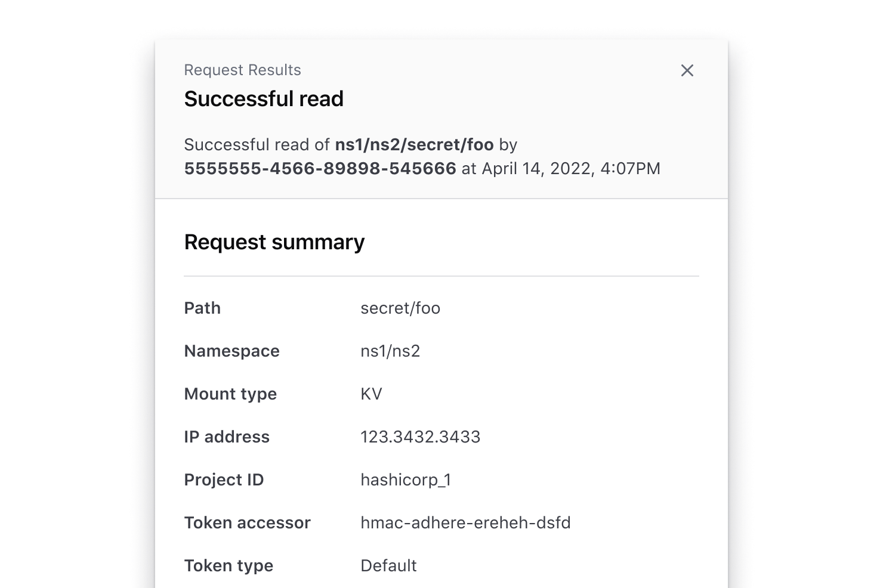The height and width of the screenshot is (588, 883).
Task: Click the "Token accessor" field label
Action: (247, 522)
